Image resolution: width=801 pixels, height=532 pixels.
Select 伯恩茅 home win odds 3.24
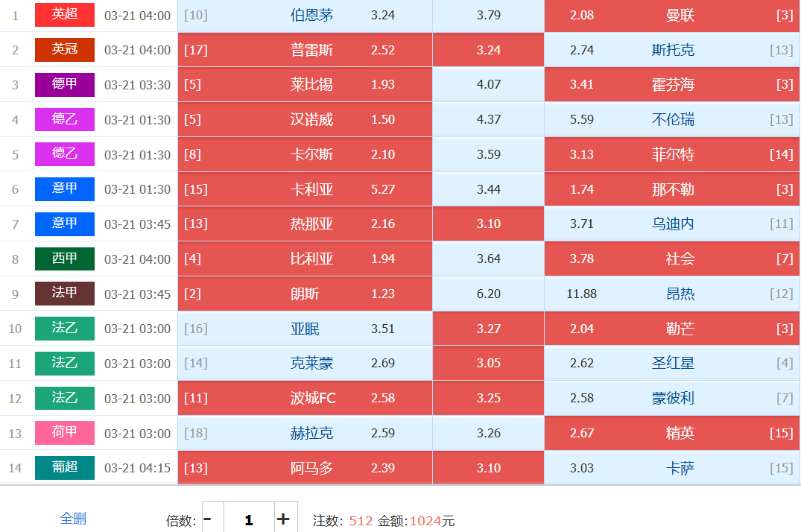click(x=305, y=16)
